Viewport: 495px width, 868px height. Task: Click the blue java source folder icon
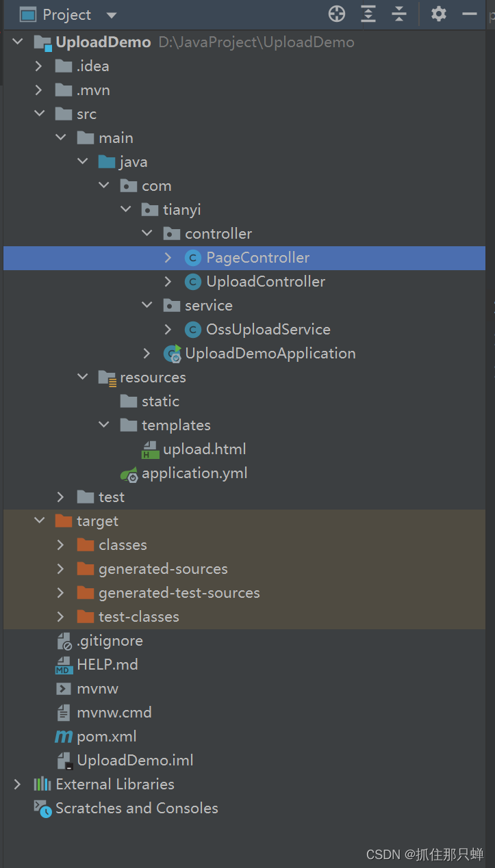click(107, 162)
